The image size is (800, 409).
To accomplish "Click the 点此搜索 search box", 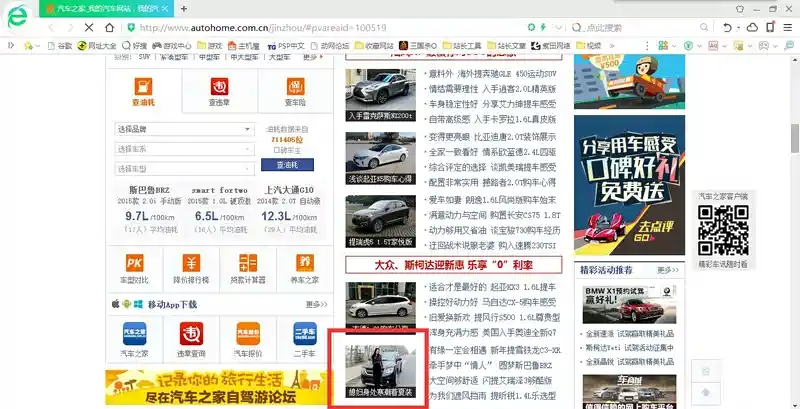I will pos(640,28).
